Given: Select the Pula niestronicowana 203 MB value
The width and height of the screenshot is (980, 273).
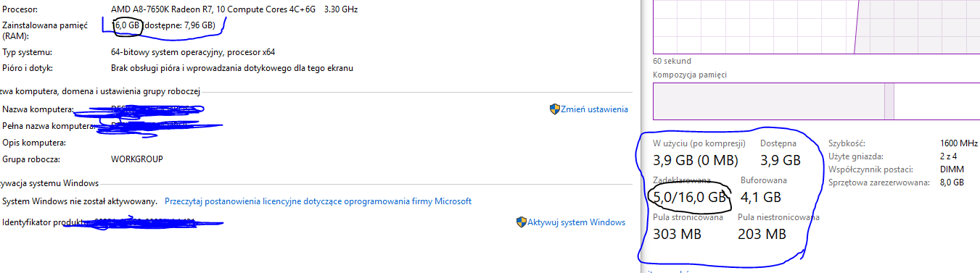Looking at the screenshot, I should [x=762, y=234].
